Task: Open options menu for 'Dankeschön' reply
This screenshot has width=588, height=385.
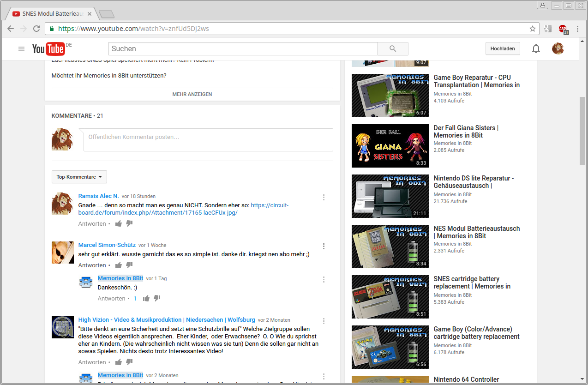Action: 324,279
